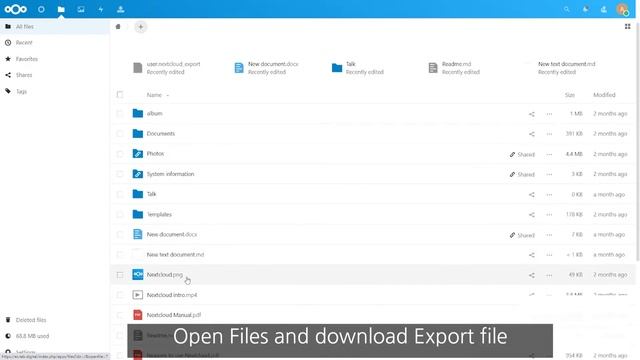
Task: Open recently edited New text document.md
Action: pos(566,68)
